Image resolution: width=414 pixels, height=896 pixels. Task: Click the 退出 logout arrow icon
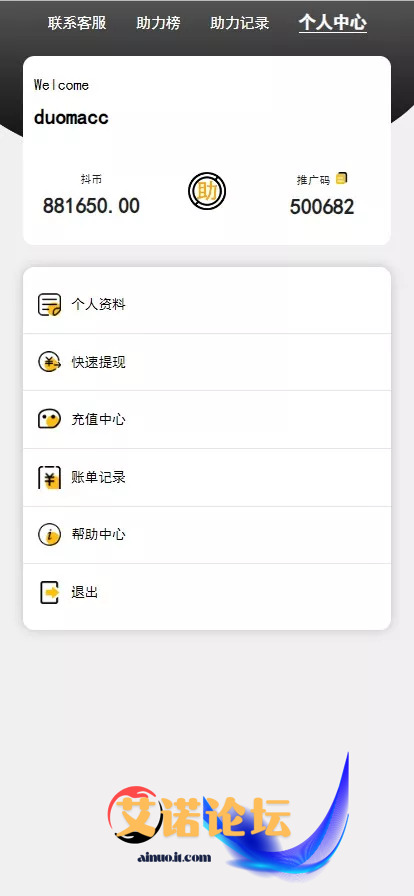(50, 592)
